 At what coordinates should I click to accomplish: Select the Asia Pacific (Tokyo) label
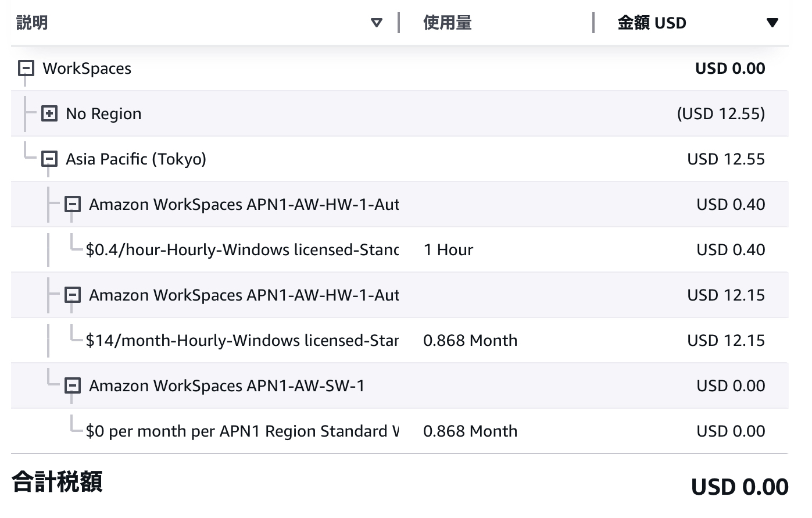point(136,159)
